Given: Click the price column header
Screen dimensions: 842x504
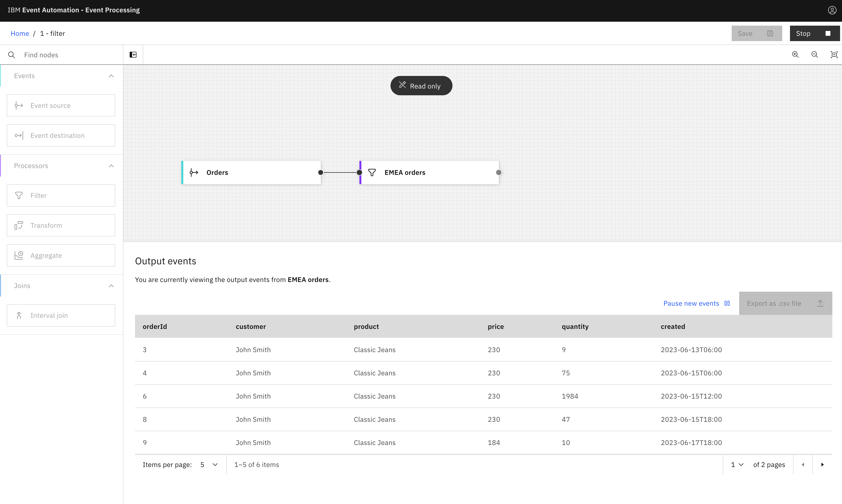Looking at the screenshot, I should pyautogui.click(x=496, y=326).
